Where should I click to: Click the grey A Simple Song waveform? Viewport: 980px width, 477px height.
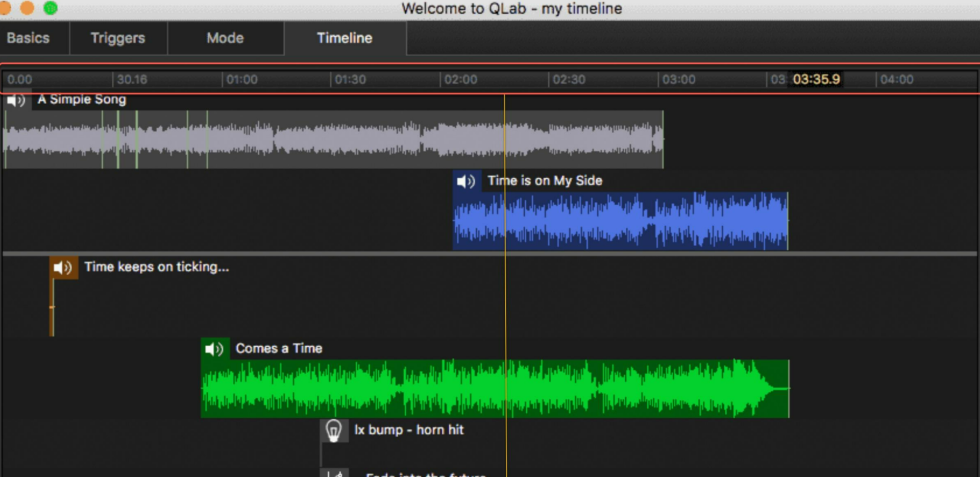pos(334,139)
